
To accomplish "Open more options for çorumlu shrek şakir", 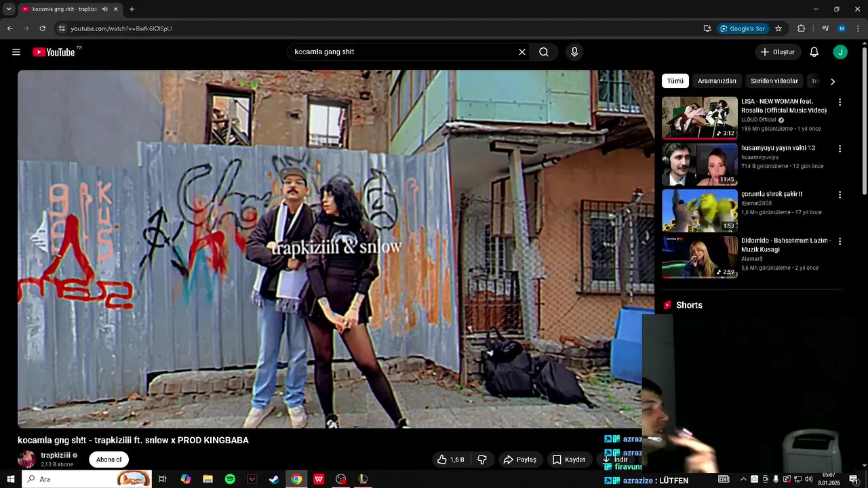I will [840, 195].
